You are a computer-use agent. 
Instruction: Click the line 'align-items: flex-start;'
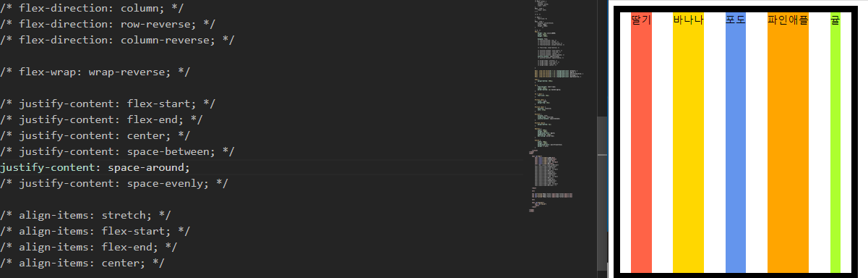[x=95, y=231]
